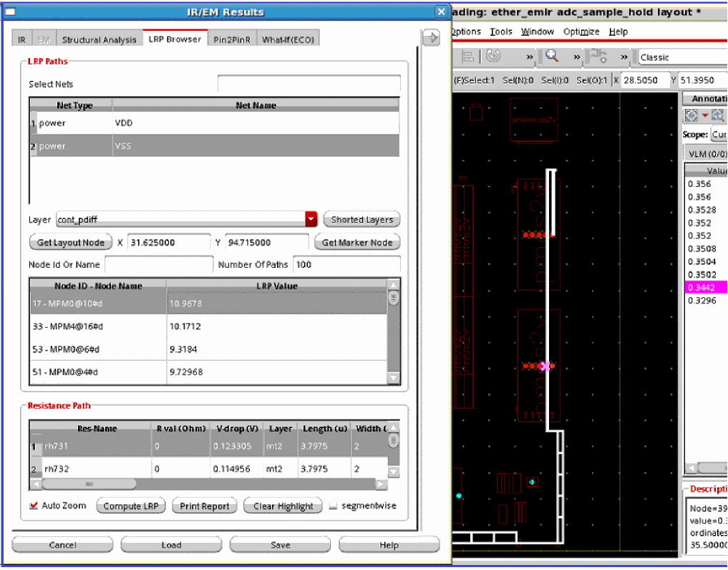The image size is (728, 570).
Task: Open the Optimize menu
Action: (x=581, y=32)
